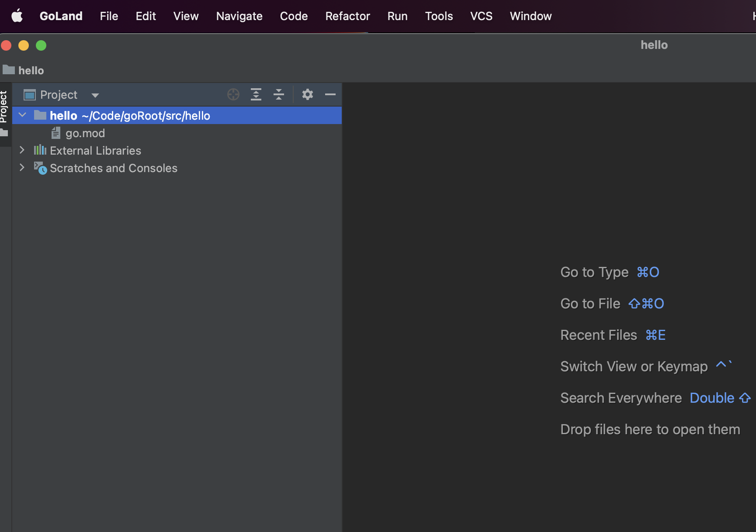Screen dimensions: 756x532
Task: Click the go.mod file icon
Action: 56,133
